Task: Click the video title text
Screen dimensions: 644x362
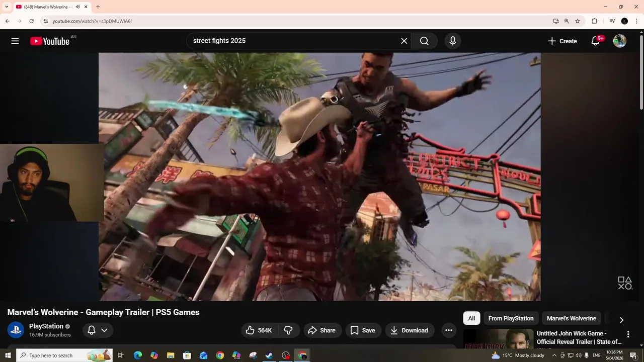Action: (103, 312)
